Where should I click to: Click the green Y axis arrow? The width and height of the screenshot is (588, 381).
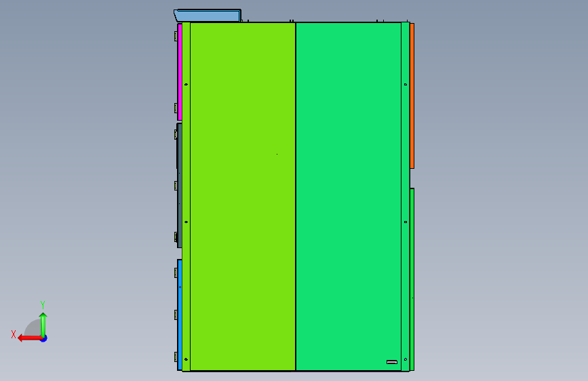(x=43, y=325)
